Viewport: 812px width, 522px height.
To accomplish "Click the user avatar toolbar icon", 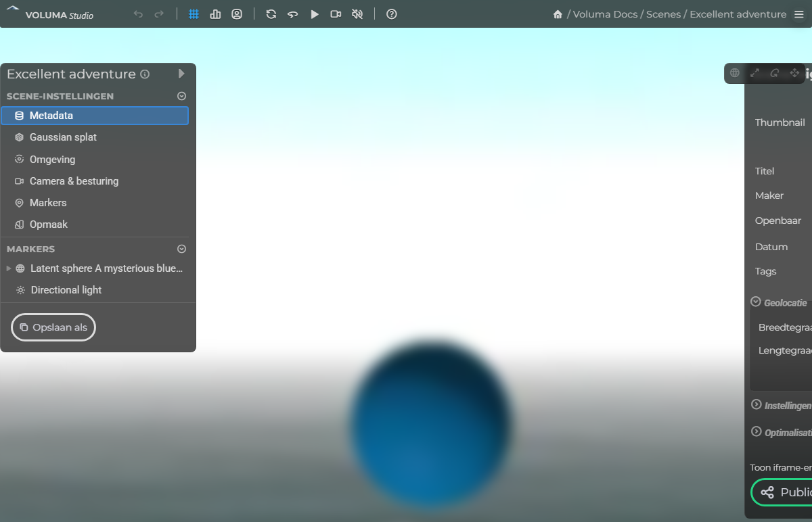I will (x=237, y=14).
